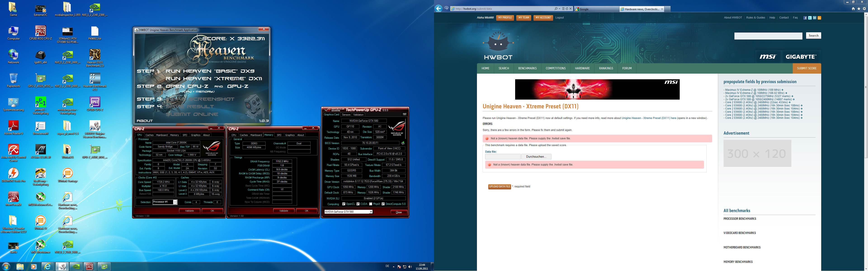Toggle the PhysX checkbox in GPU-Z
The width and height of the screenshot is (868, 271).
click(371, 204)
